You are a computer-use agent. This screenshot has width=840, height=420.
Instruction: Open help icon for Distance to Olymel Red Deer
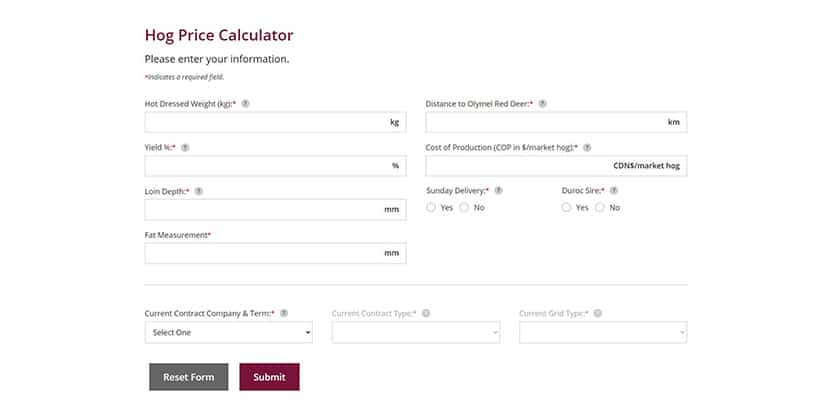(x=542, y=104)
